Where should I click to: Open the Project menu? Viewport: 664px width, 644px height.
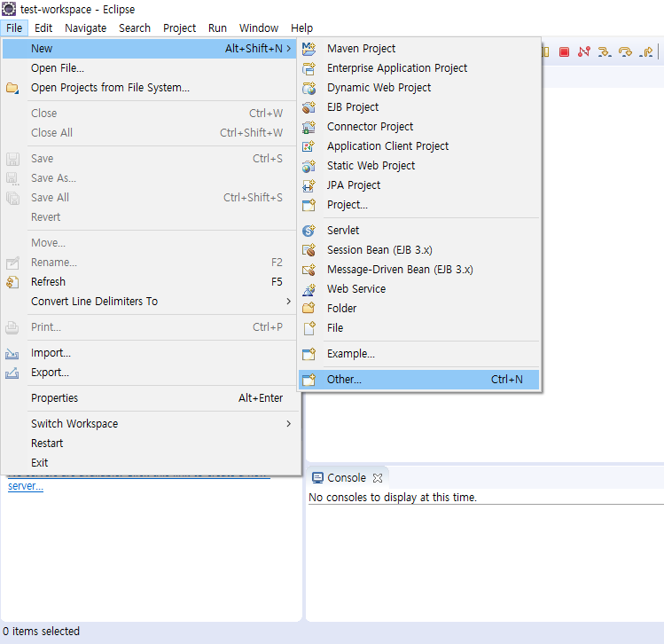coord(180,28)
